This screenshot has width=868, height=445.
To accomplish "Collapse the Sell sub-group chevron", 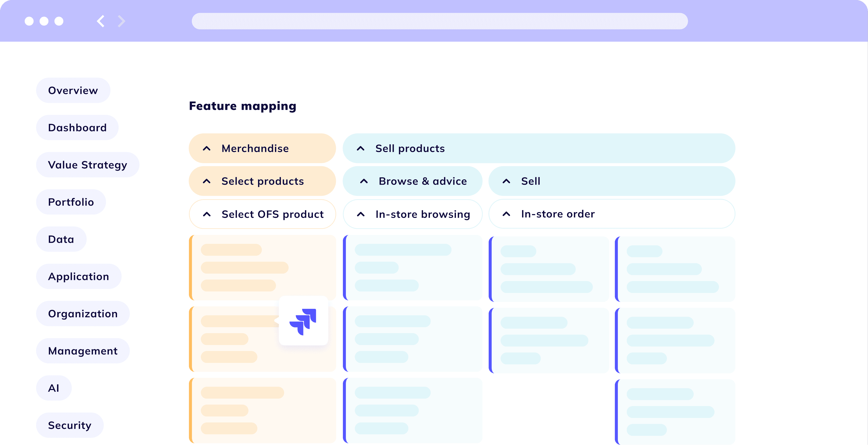I will click(506, 181).
